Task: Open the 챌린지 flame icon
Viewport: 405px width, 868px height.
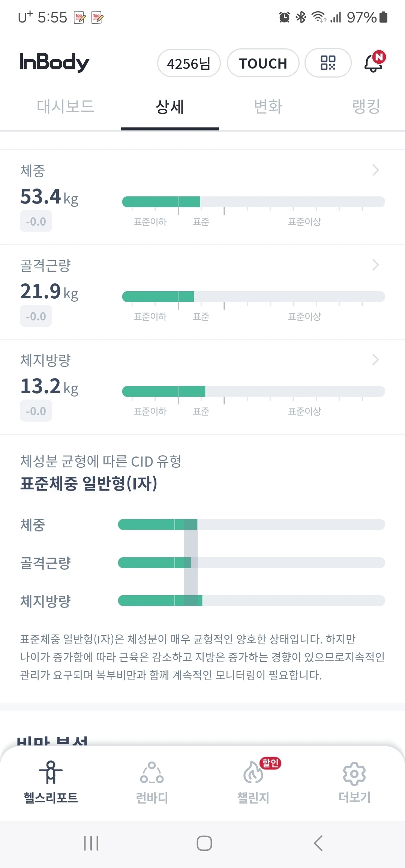Action: [x=253, y=773]
